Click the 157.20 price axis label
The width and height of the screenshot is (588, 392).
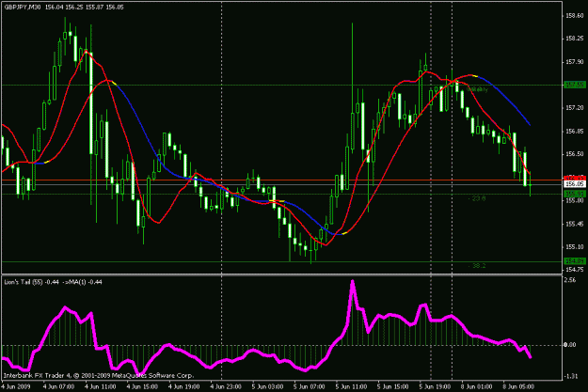574,108
